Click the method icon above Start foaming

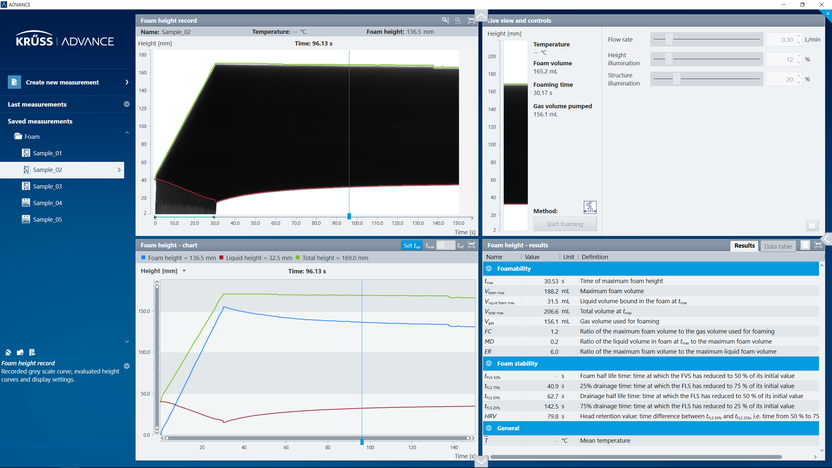point(590,207)
